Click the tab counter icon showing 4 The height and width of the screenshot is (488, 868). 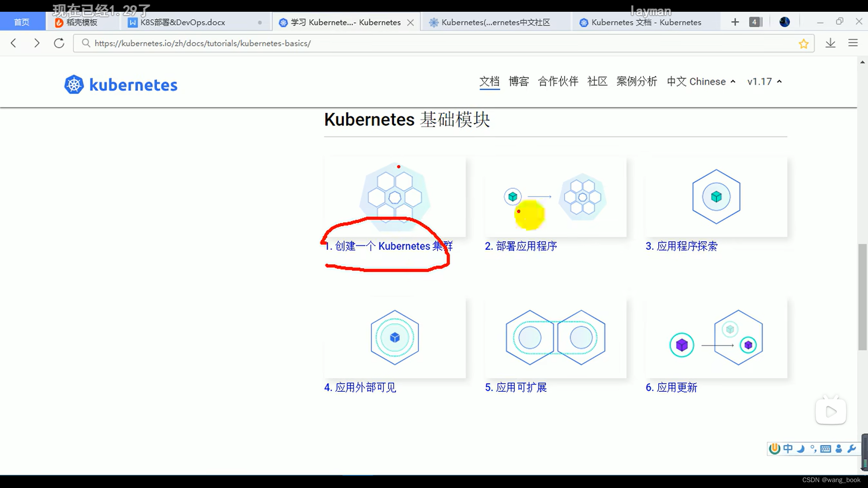[x=755, y=22]
